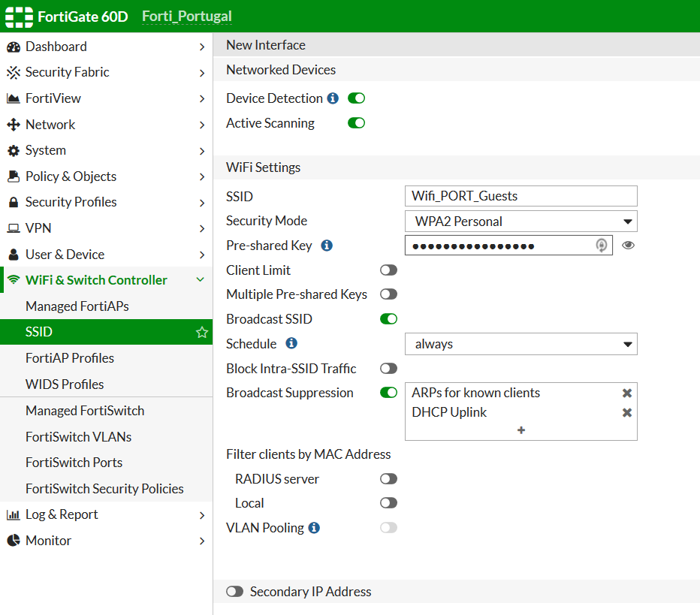Click the Monitor pie chart icon

14,541
